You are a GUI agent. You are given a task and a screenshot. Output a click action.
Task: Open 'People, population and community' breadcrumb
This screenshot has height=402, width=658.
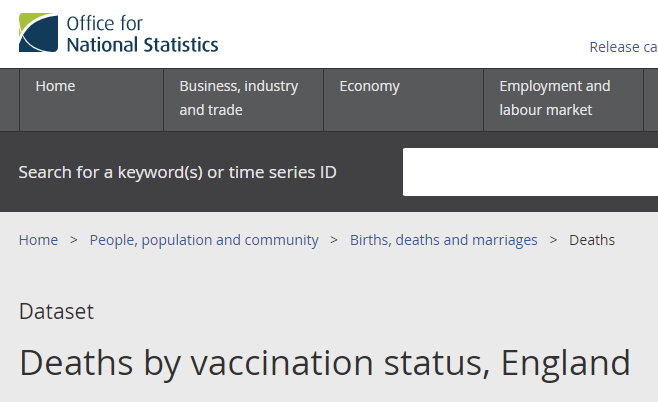coord(204,240)
